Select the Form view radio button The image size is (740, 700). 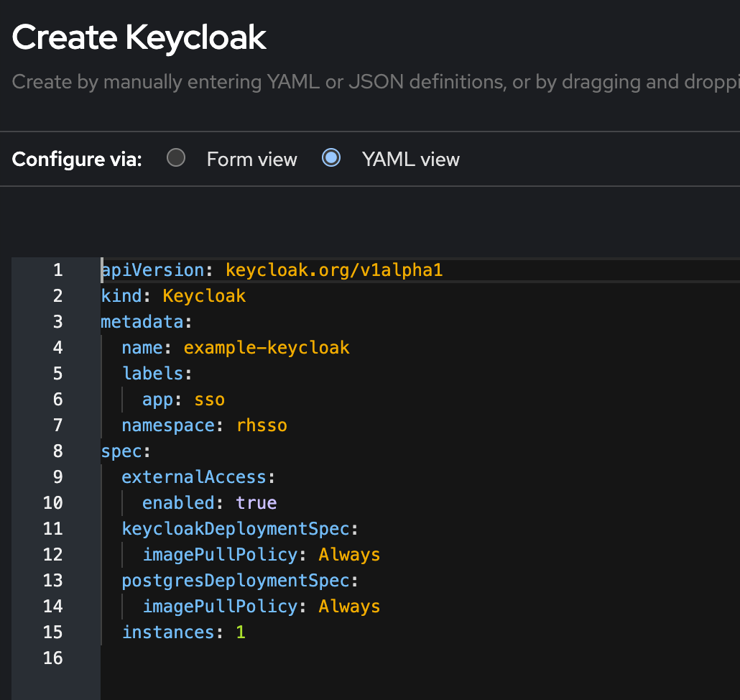click(x=176, y=157)
